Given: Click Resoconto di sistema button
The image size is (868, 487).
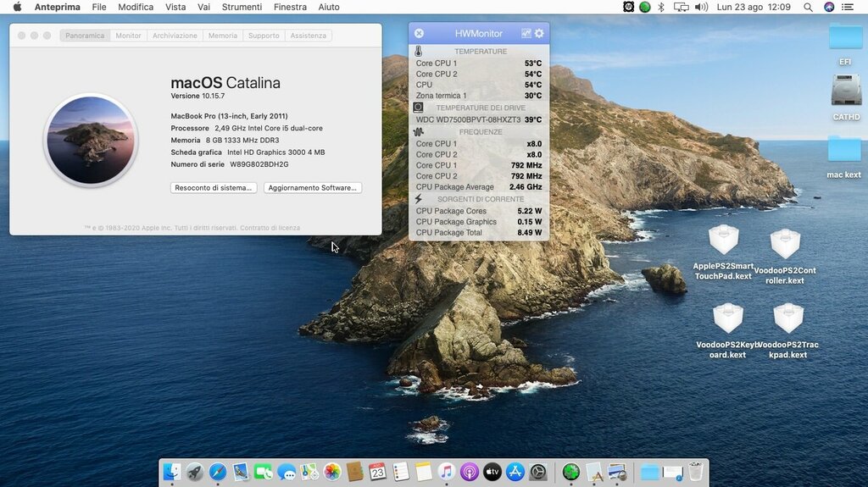Looking at the screenshot, I should [x=214, y=188].
